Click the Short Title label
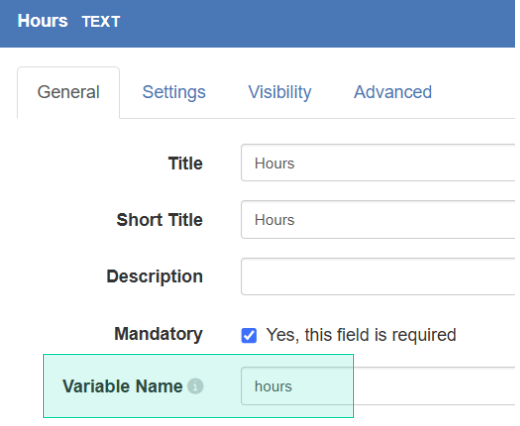520x426 pixels. 160,220
